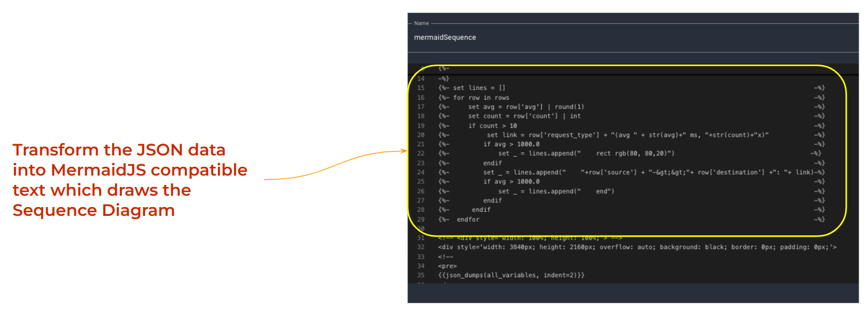Click line number 32 in the gutter
Image resolution: width=868 pixels, height=314 pixels.
[421, 247]
